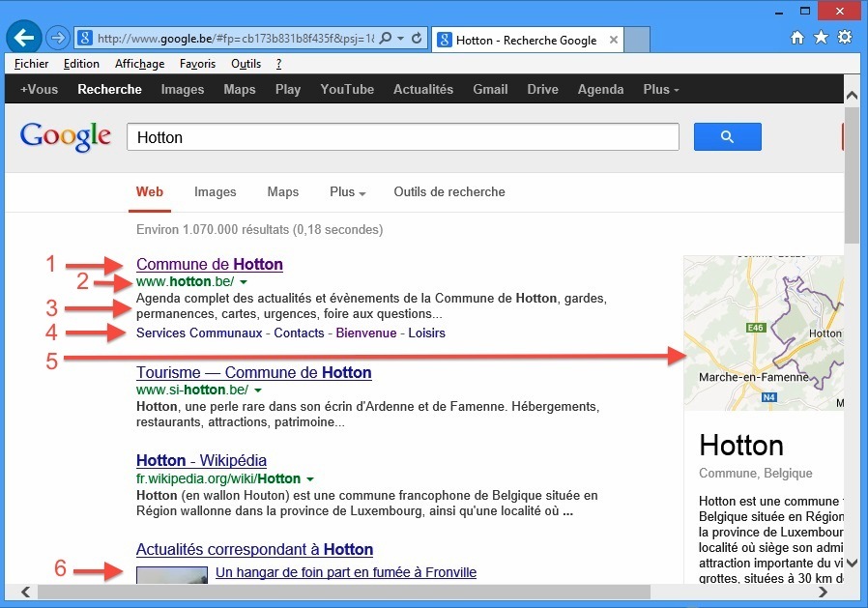This screenshot has width=868, height=608.
Task: Open Gmail in Google bar
Action: pyautogui.click(x=490, y=89)
